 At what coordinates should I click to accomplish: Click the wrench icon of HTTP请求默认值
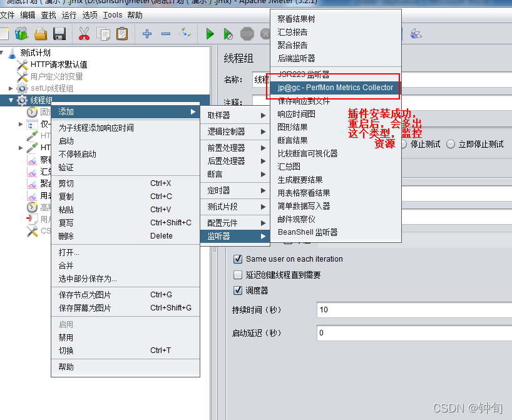click(22, 64)
